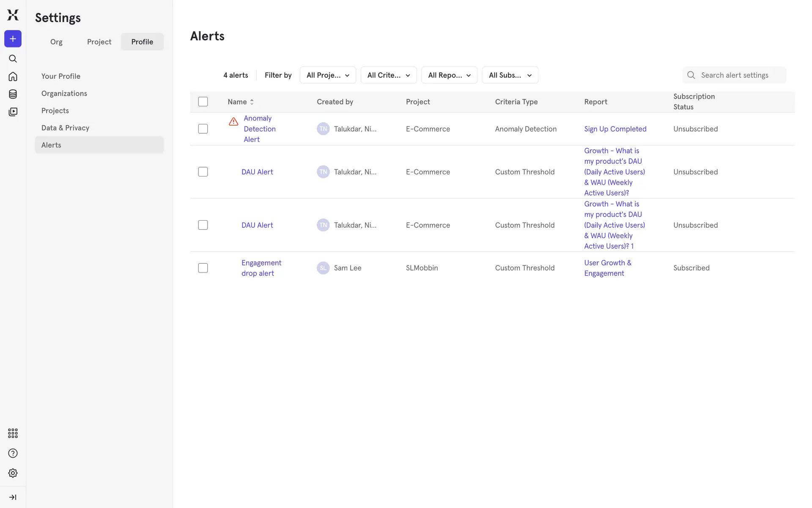This screenshot has width=812, height=508.
Task: Open the Data & Privacy menu item
Action: tap(65, 128)
